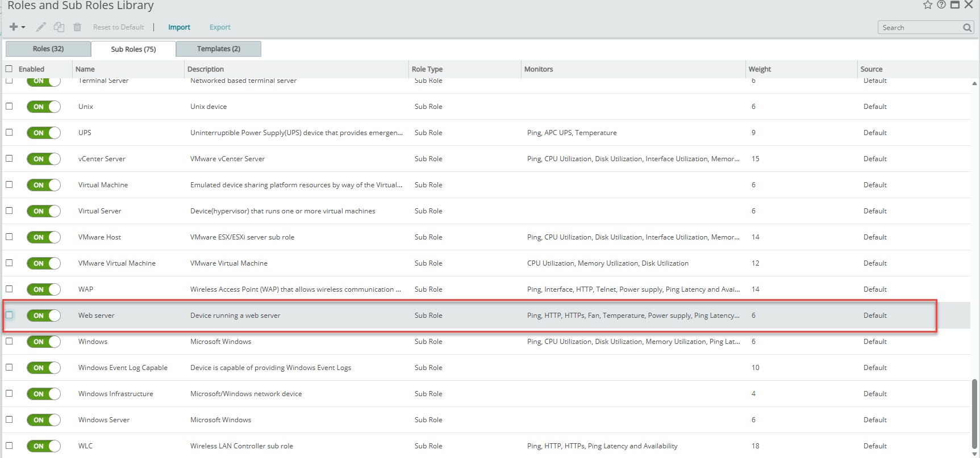Screen dimensions: 980x458
Task: Check the Unix row checkbox
Action: click(x=9, y=106)
